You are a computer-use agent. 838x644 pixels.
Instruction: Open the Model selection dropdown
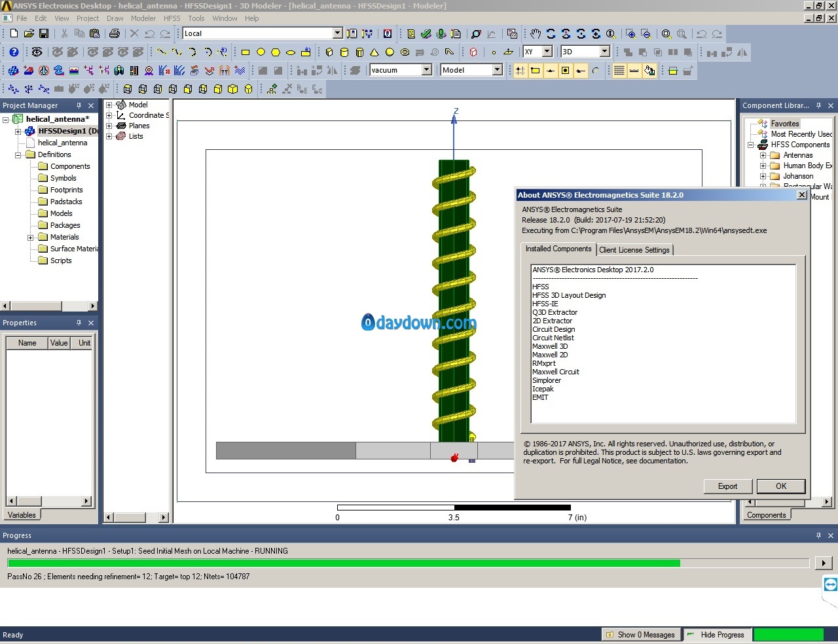498,70
